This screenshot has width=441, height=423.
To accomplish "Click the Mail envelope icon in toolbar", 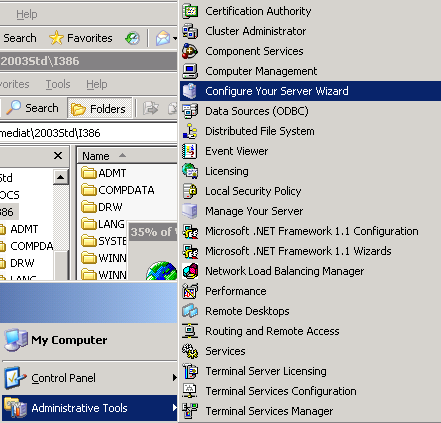I will 163,38.
